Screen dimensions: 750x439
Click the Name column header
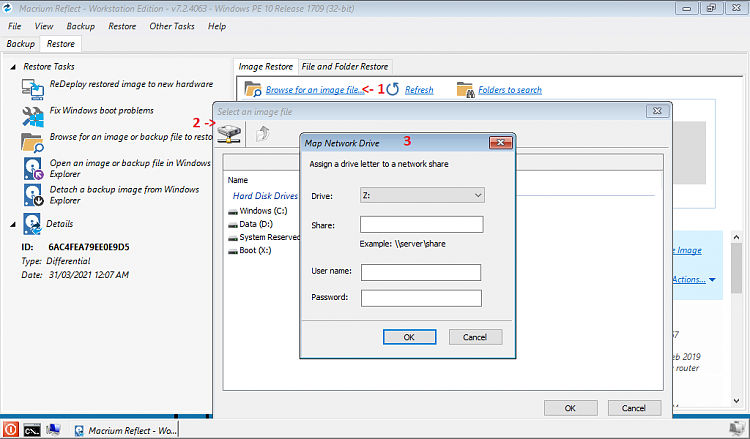click(x=238, y=180)
